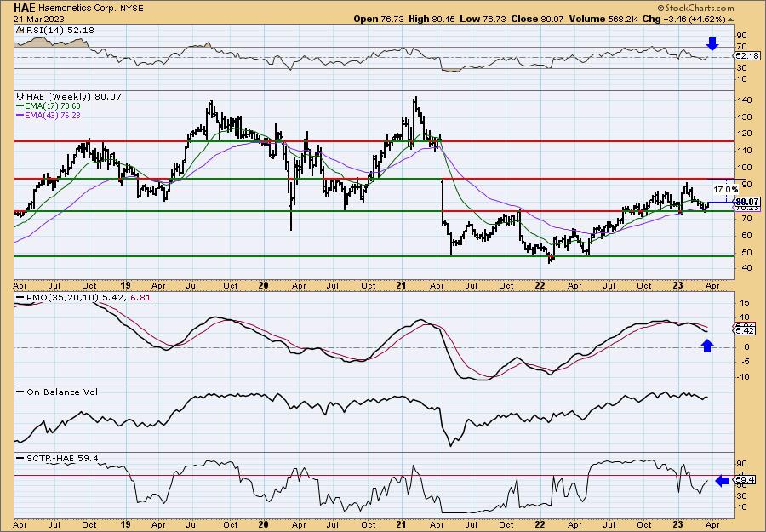Click the up triangle beside the Chg value

[731, 20]
